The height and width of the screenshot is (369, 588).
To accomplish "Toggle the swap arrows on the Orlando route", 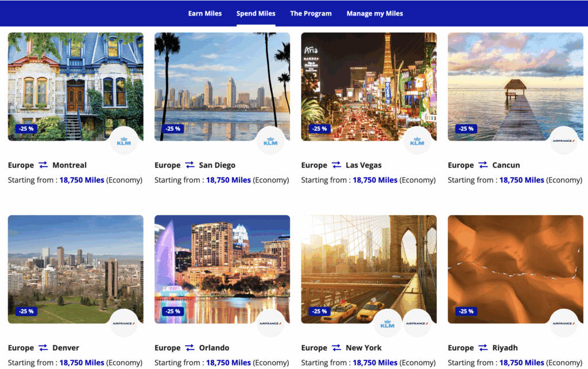I will [189, 347].
